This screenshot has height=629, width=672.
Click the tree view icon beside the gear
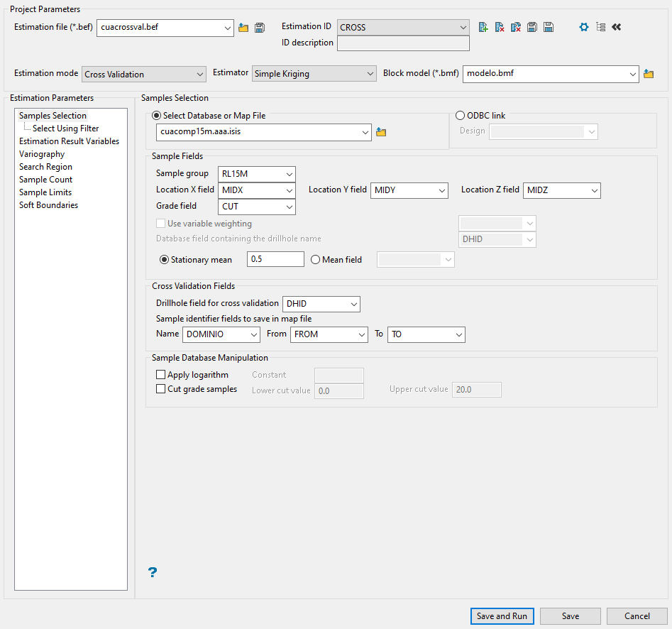[x=600, y=27]
